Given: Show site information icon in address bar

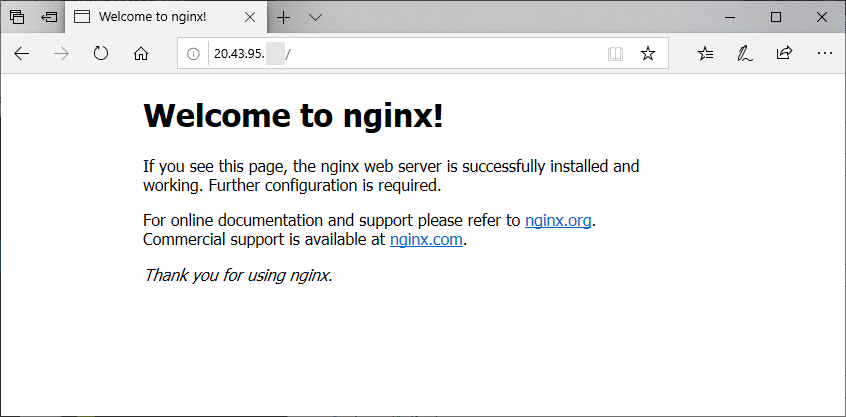Looking at the screenshot, I should click(x=193, y=53).
